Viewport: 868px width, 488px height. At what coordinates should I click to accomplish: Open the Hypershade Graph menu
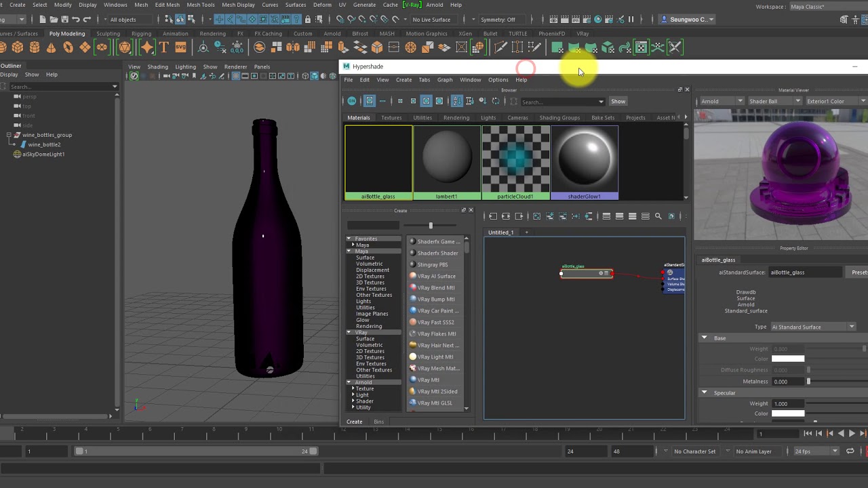point(445,80)
